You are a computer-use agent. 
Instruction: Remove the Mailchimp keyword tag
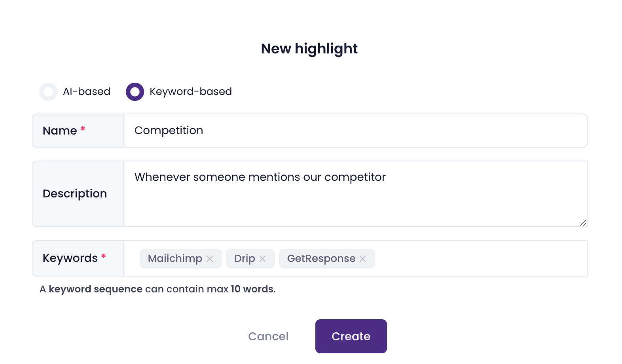click(x=210, y=259)
